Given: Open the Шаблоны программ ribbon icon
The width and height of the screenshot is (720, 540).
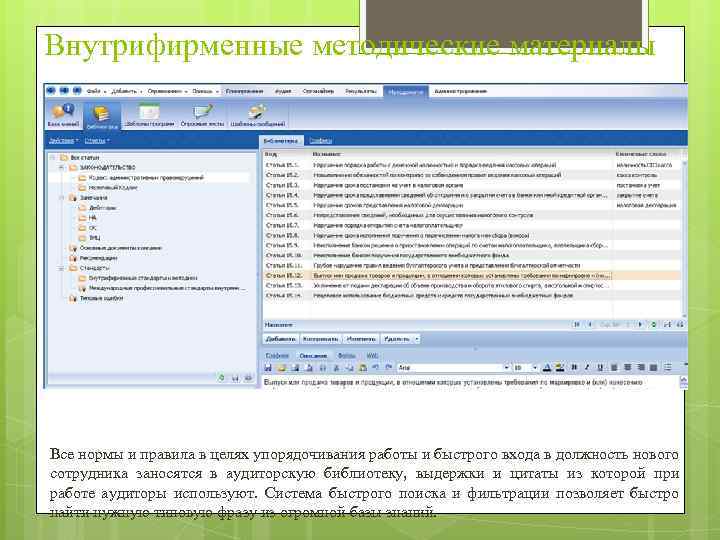Looking at the screenshot, I should click(149, 115).
